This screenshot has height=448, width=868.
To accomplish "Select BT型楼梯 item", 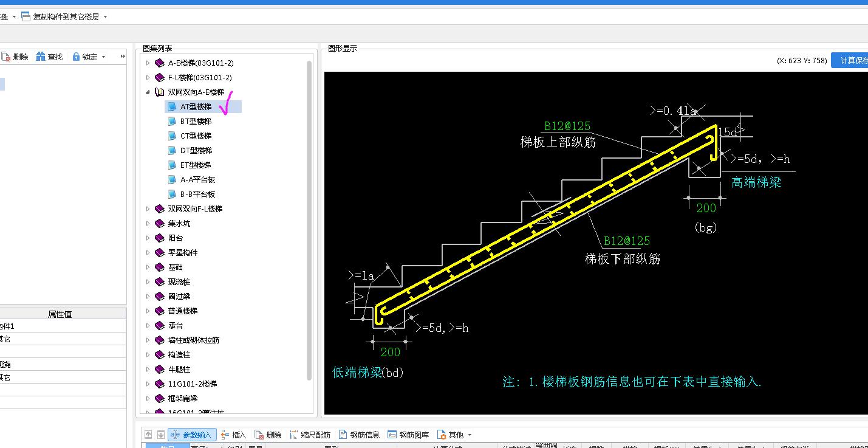I will (196, 121).
